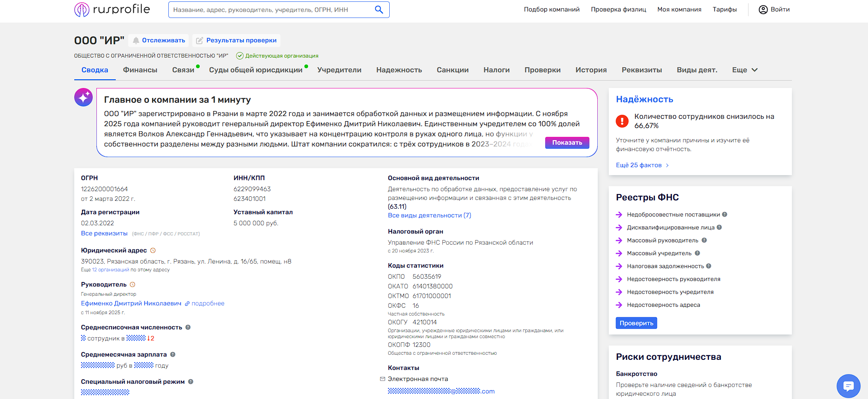Open the Налоги tab
The image size is (868, 399).
click(x=496, y=70)
